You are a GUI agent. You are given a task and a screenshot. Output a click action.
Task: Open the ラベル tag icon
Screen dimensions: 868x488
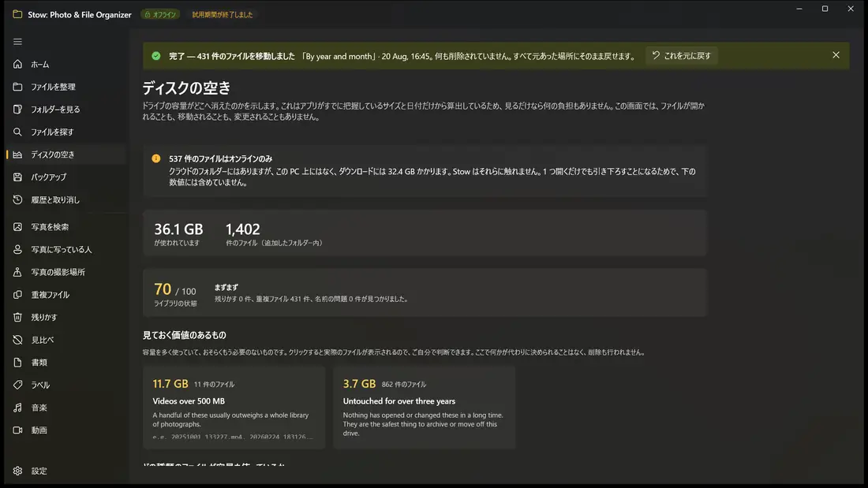17,385
